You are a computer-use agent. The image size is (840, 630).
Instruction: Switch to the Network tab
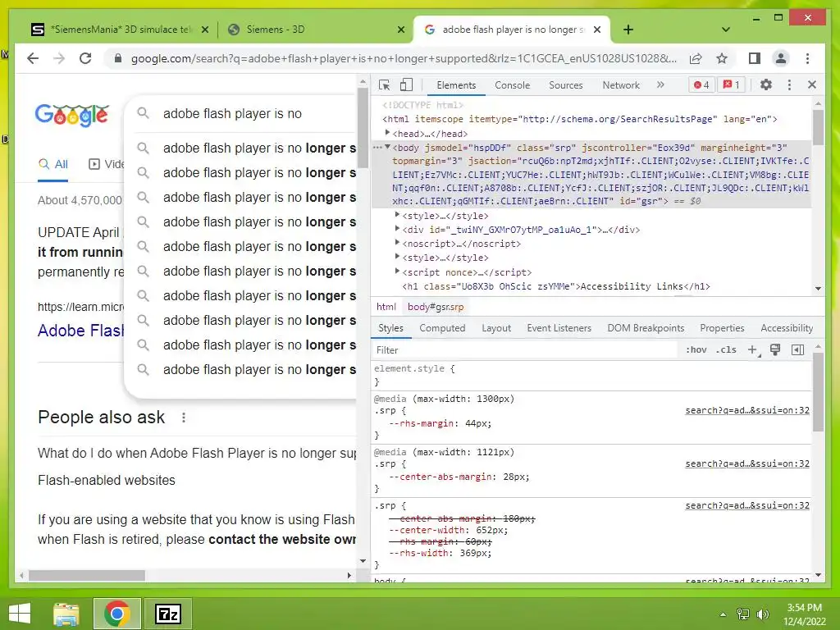621,85
